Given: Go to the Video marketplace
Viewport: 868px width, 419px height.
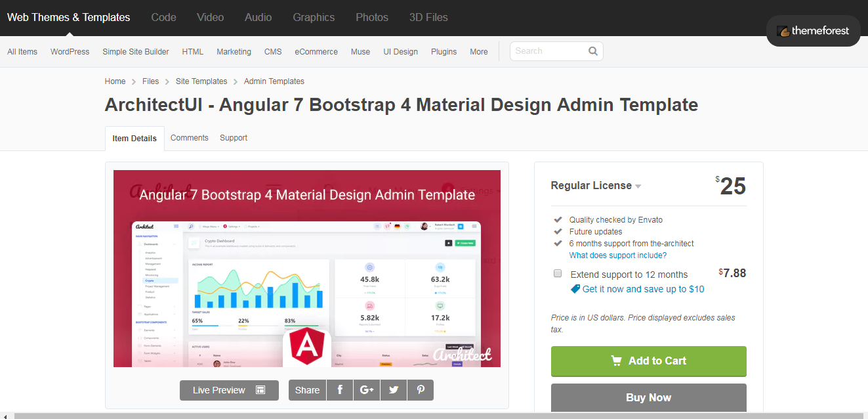Looking at the screenshot, I should pos(211,18).
